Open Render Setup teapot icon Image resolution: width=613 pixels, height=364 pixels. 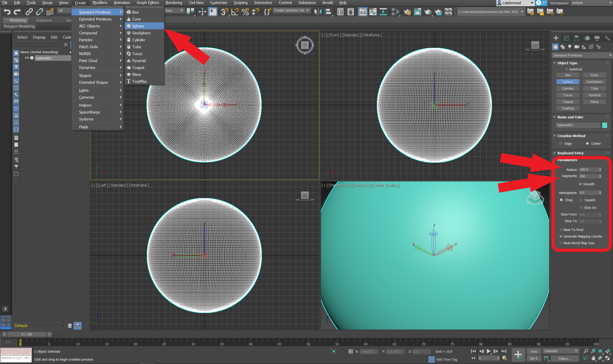407,12
